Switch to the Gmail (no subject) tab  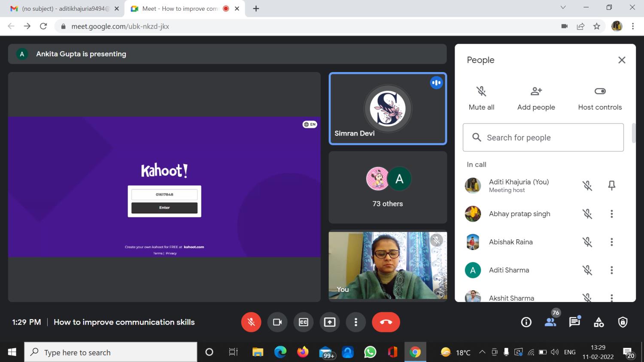coord(64,9)
